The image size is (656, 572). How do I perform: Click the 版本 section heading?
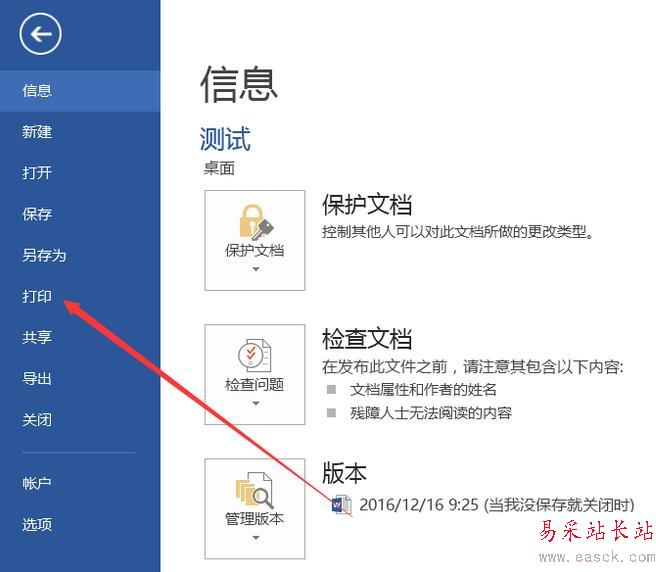pyautogui.click(x=344, y=473)
